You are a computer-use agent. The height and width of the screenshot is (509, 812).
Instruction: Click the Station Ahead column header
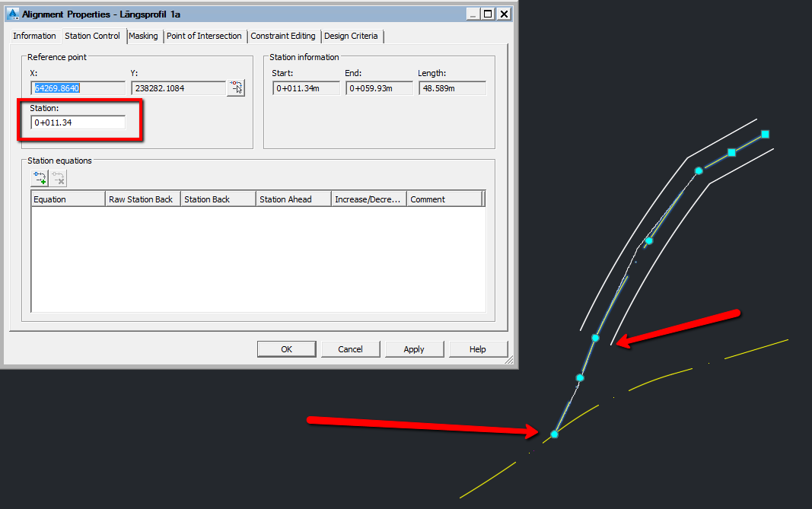(294, 199)
